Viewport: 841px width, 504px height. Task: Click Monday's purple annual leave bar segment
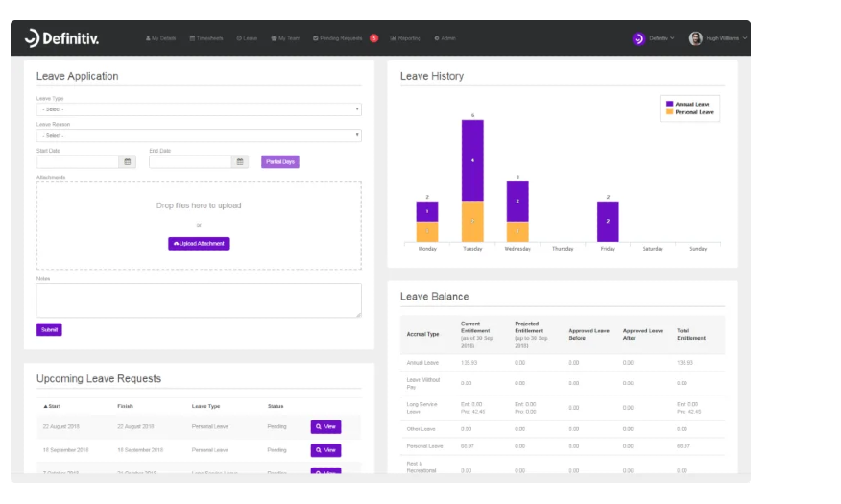click(x=427, y=212)
